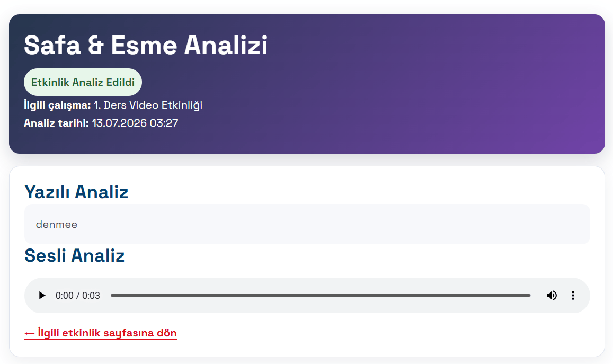
Task: Click the İlgili çalışma label
Action: pyautogui.click(x=57, y=105)
